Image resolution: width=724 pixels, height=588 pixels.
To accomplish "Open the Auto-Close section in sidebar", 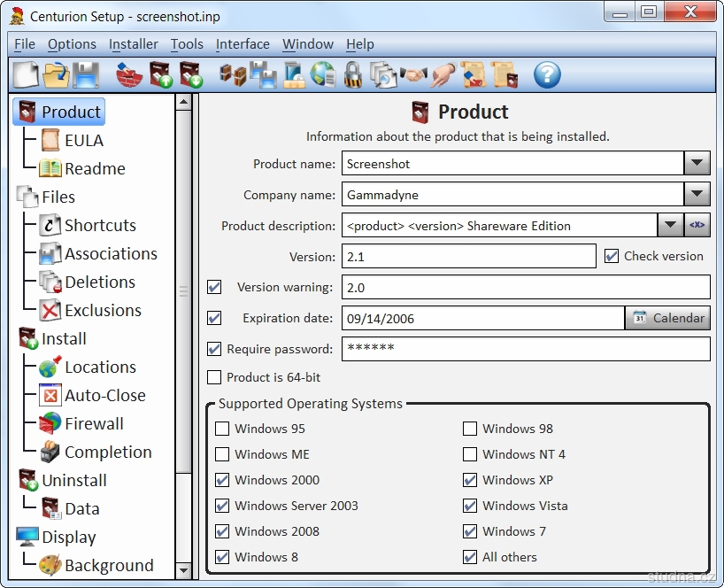I will (x=104, y=395).
